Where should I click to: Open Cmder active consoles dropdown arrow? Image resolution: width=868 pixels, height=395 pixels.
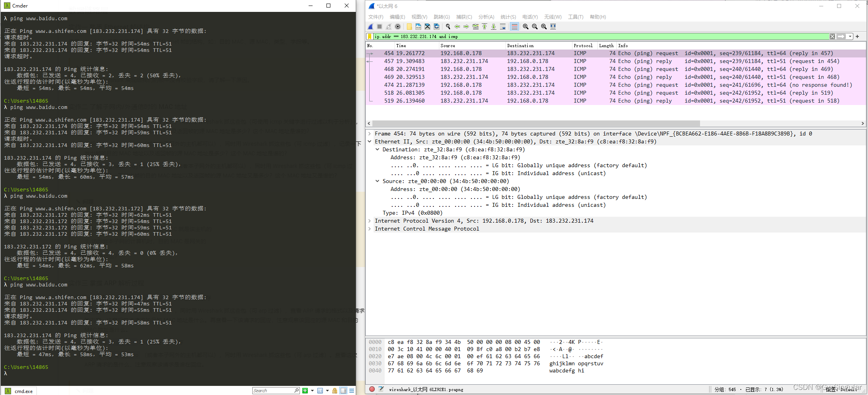[x=327, y=391]
